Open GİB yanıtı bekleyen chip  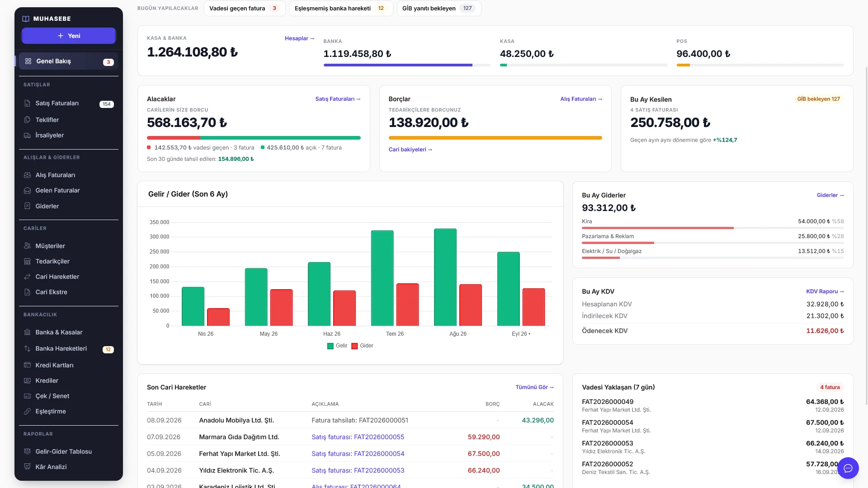click(x=439, y=8)
